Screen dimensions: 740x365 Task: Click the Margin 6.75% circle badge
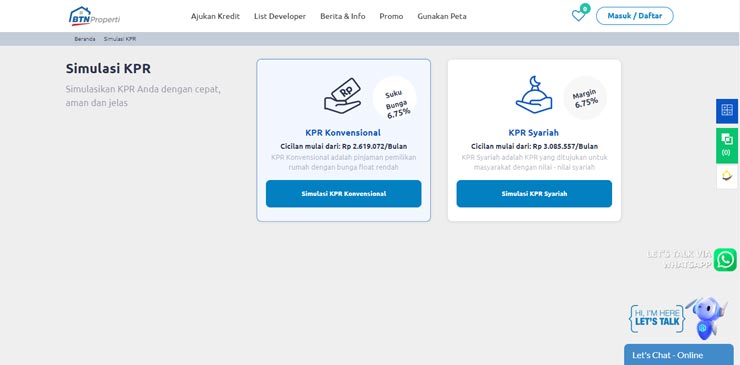coord(585,98)
